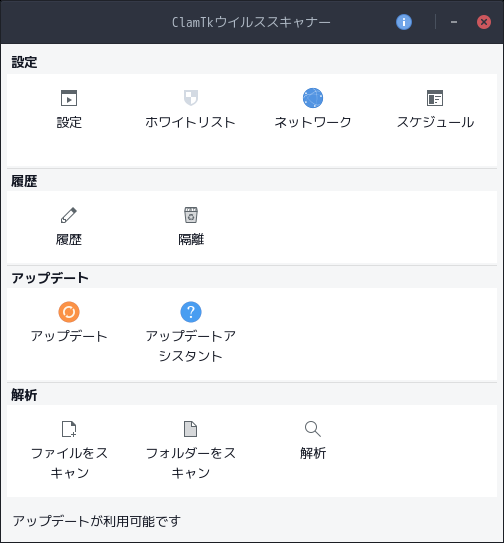504x543 pixels.
Task: Open the 履歴 pencil icon
Action: (x=69, y=215)
